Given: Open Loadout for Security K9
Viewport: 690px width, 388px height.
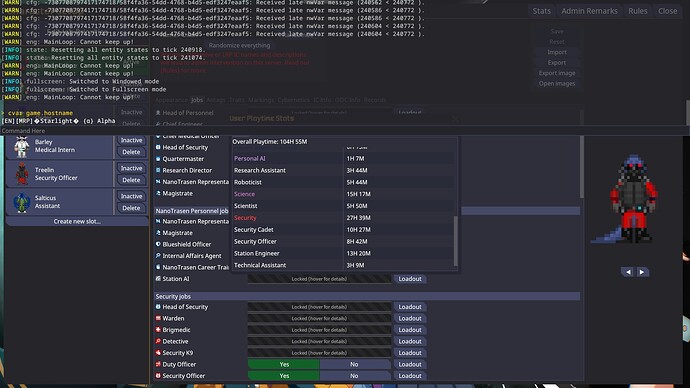Looking at the screenshot, I should 410,352.
